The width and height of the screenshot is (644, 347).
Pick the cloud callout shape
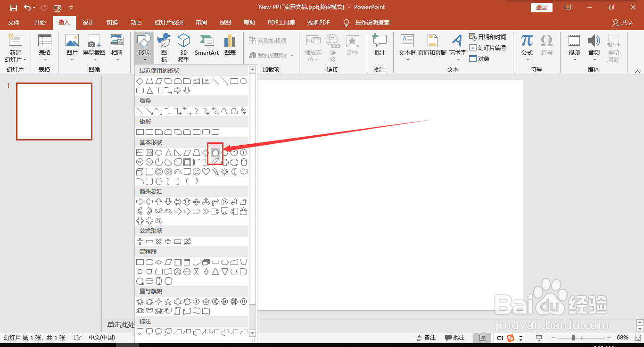pos(168,331)
